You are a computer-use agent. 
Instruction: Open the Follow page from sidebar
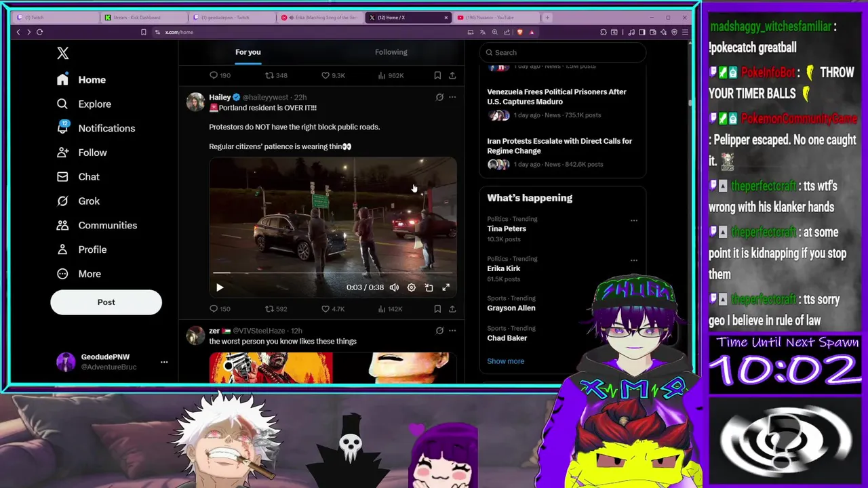tap(82, 152)
